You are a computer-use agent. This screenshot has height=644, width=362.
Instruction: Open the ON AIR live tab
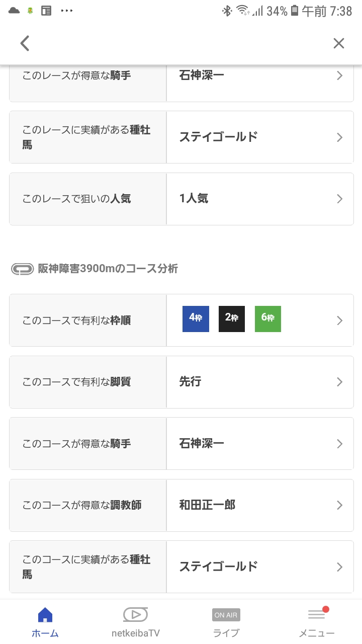(x=226, y=622)
